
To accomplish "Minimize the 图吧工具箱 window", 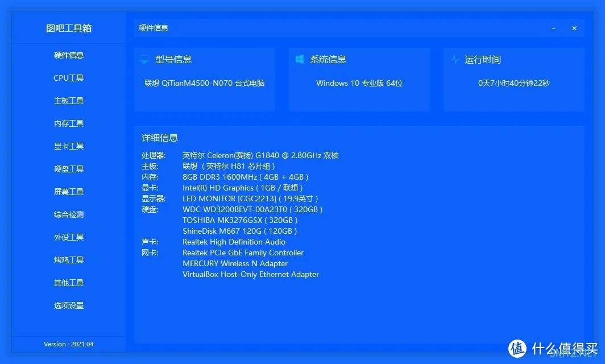I will click(x=553, y=28).
